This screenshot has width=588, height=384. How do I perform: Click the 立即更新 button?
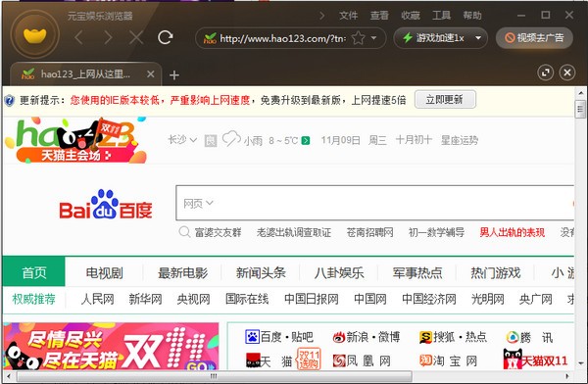445,99
